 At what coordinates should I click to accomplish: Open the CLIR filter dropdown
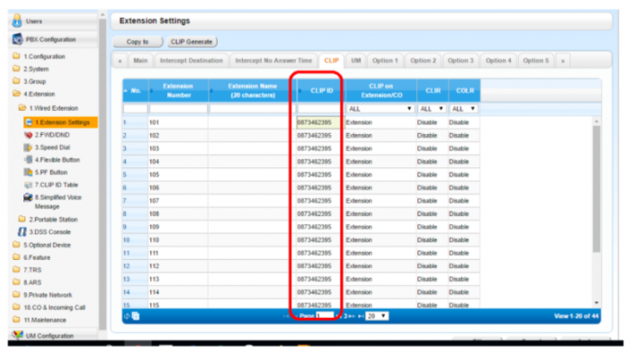point(430,108)
